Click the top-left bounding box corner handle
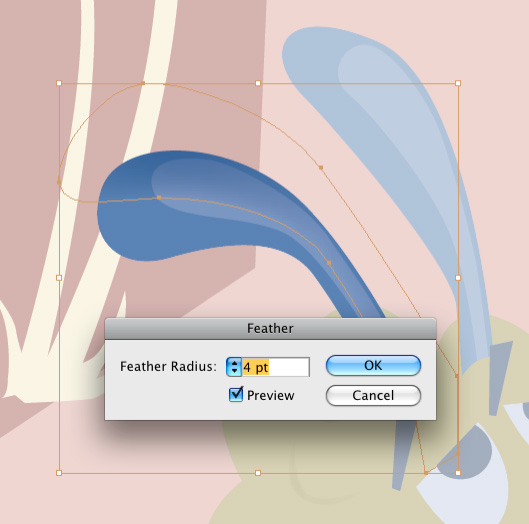This screenshot has width=529, height=524. click(x=59, y=83)
